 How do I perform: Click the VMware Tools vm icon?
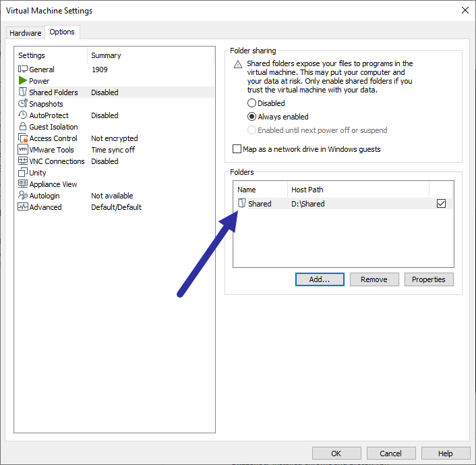23,149
